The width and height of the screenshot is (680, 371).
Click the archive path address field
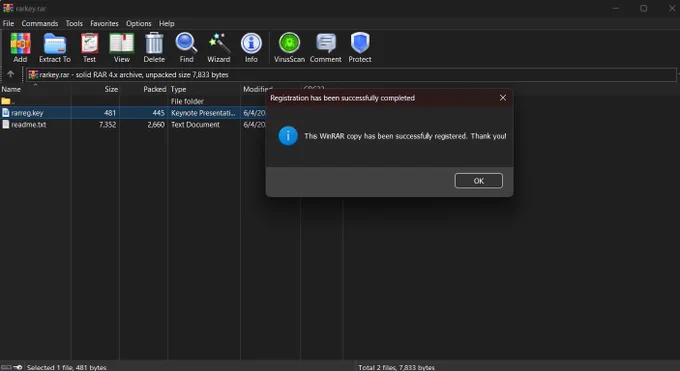351,75
